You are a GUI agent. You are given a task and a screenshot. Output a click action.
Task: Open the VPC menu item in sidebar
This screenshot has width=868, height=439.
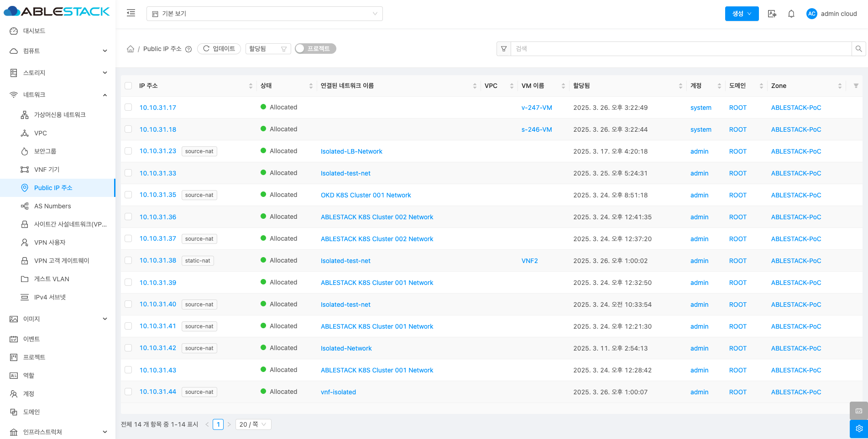41,133
